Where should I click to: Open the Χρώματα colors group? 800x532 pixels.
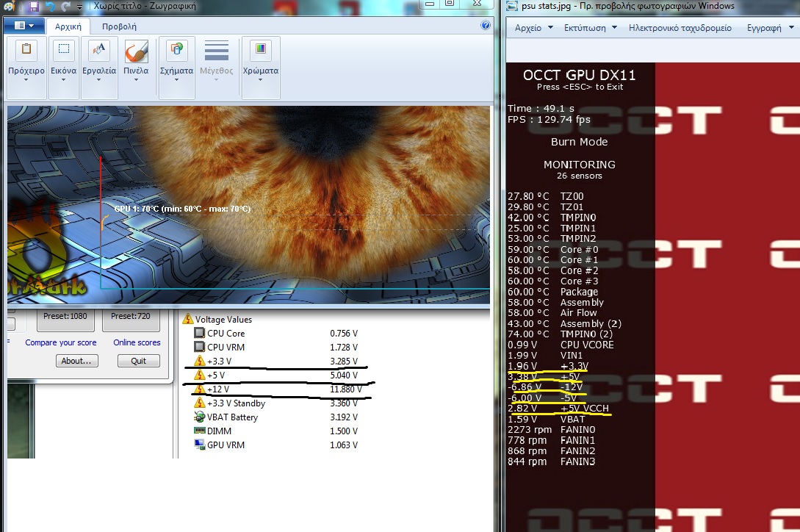pyautogui.click(x=260, y=68)
